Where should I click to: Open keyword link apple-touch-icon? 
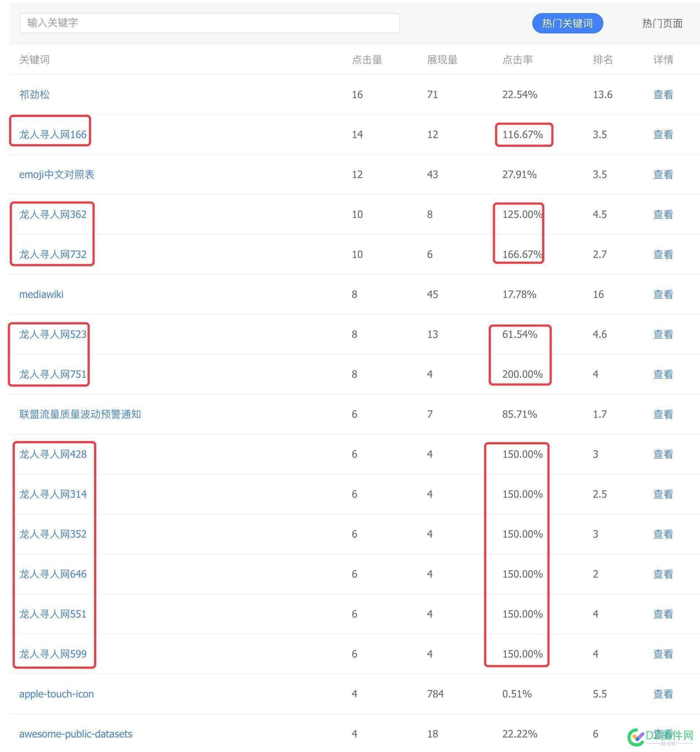[x=56, y=694]
